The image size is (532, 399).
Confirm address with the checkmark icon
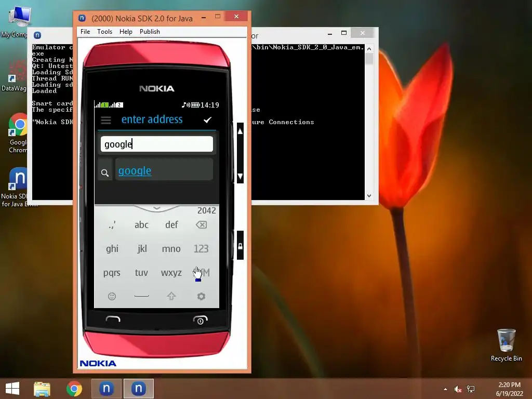click(207, 120)
